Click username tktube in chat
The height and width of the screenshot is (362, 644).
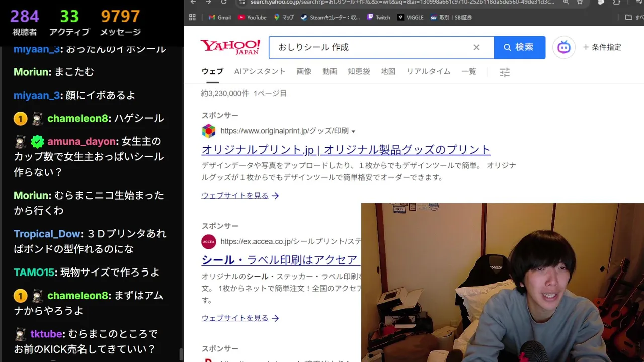[x=46, y=334]
